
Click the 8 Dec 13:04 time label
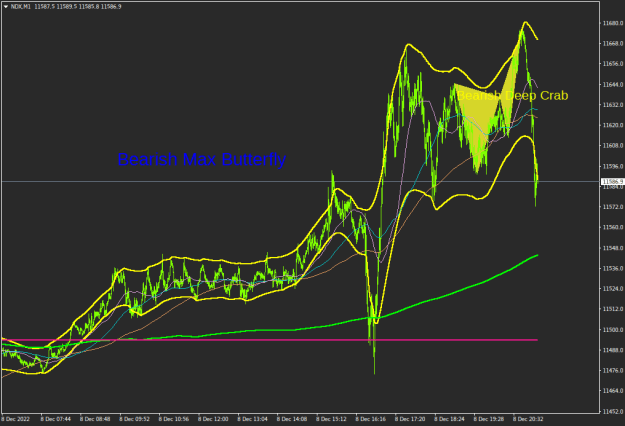coord(253,419)
